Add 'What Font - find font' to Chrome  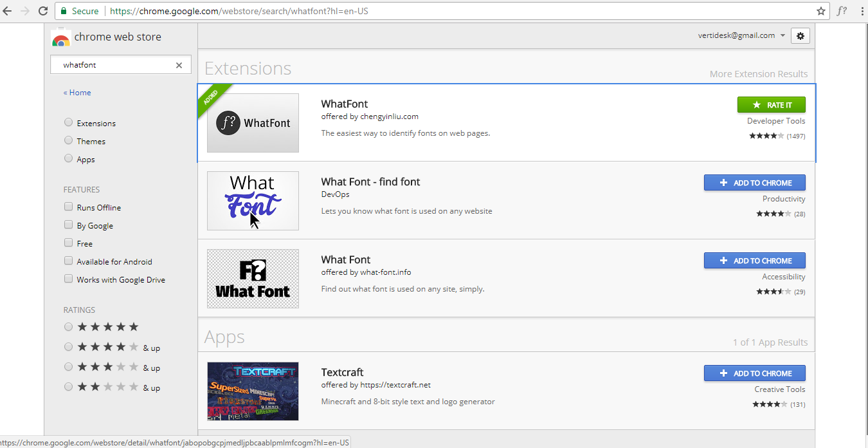pos(754,182)
